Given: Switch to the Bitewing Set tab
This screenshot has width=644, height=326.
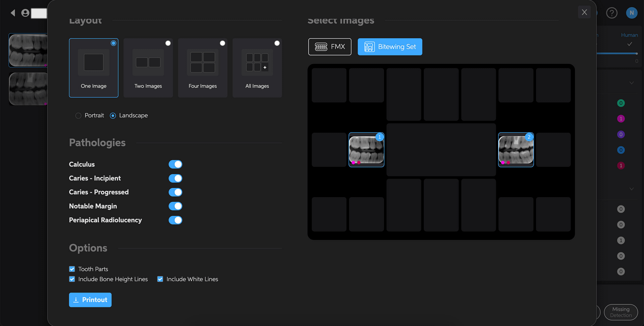Looking at the screenshot, I should coord(390,47).
